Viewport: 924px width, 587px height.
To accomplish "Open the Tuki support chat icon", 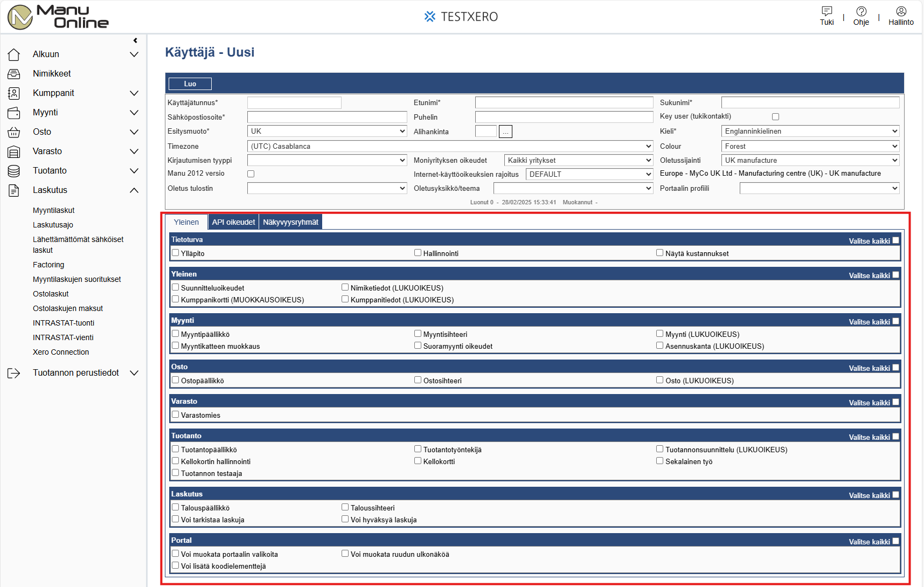I will [826, 11].
